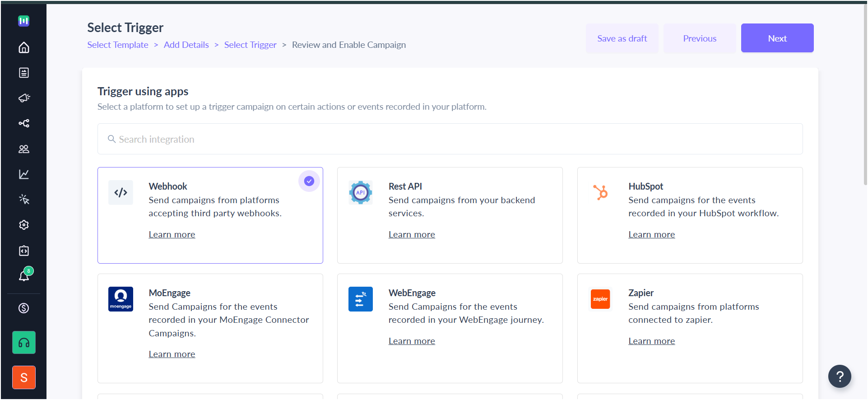
Task: Go to Add Details breadcrumb step
Action: [186, 45]
